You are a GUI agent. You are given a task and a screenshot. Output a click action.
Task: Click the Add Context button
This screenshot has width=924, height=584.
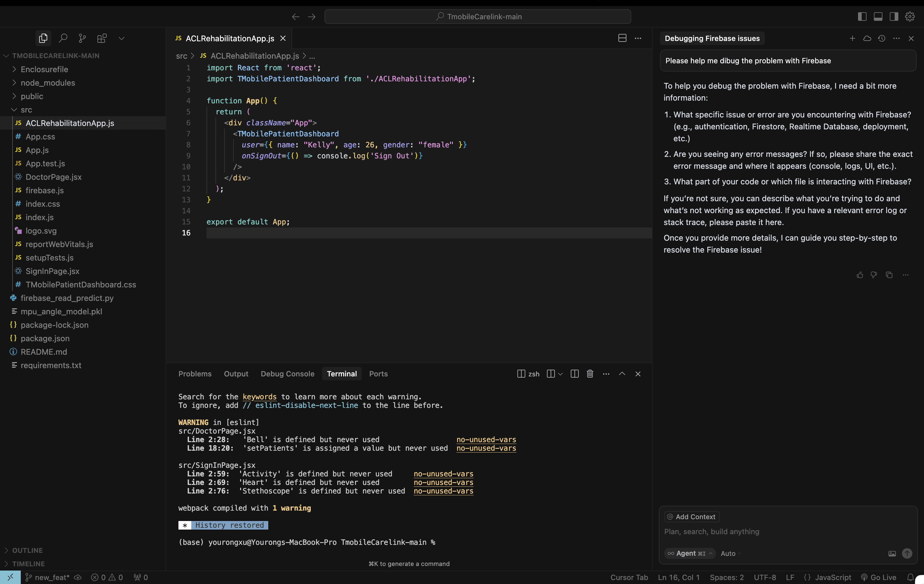(x=691, y=517)
